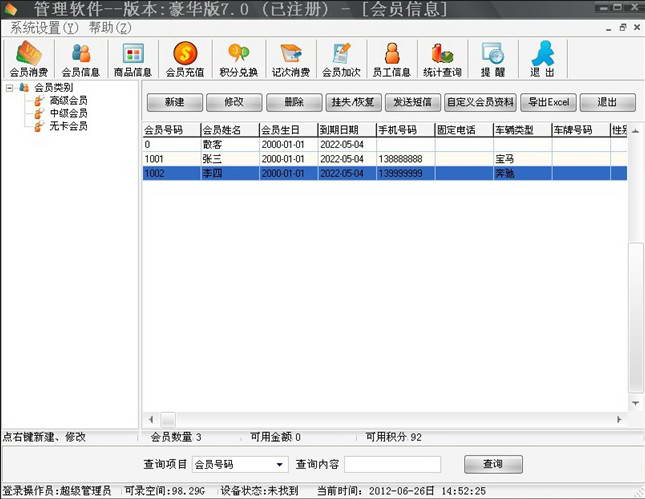
Task: Click the 当前时间 status bar clock
Action: click(401, 491)
